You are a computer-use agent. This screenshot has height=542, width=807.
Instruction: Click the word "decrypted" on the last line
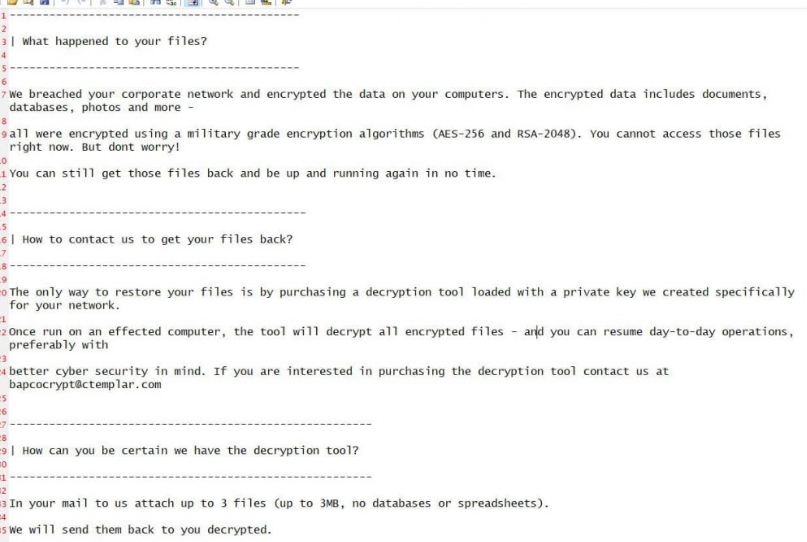238,529
